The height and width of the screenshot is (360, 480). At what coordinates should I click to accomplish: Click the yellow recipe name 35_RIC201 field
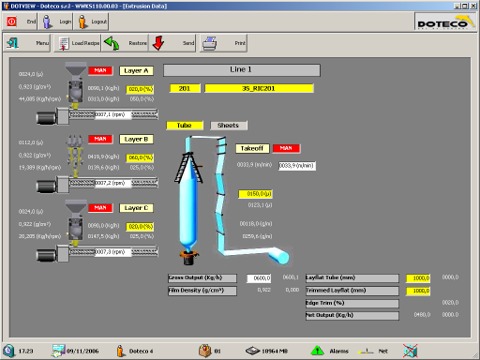click(259, 88)
